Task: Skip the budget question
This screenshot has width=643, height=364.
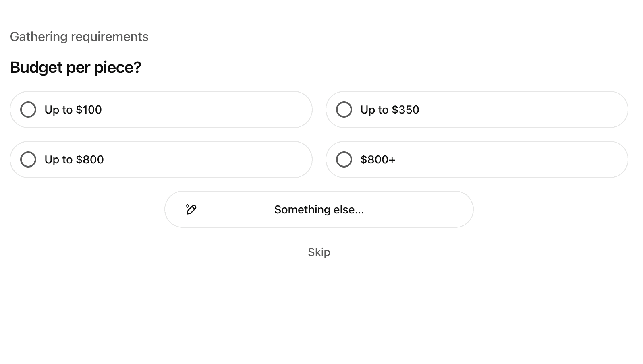Action: point(319,252)
